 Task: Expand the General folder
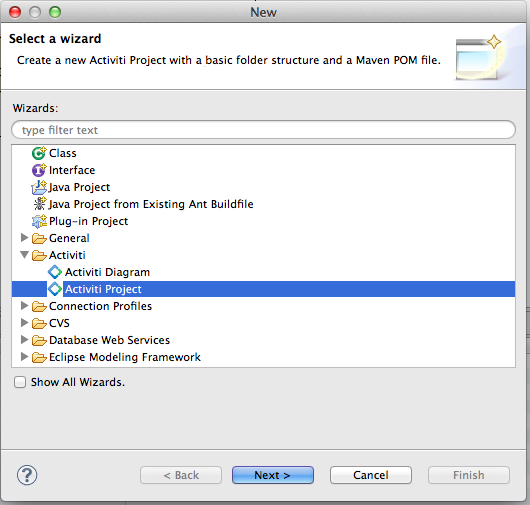[24, 238]
